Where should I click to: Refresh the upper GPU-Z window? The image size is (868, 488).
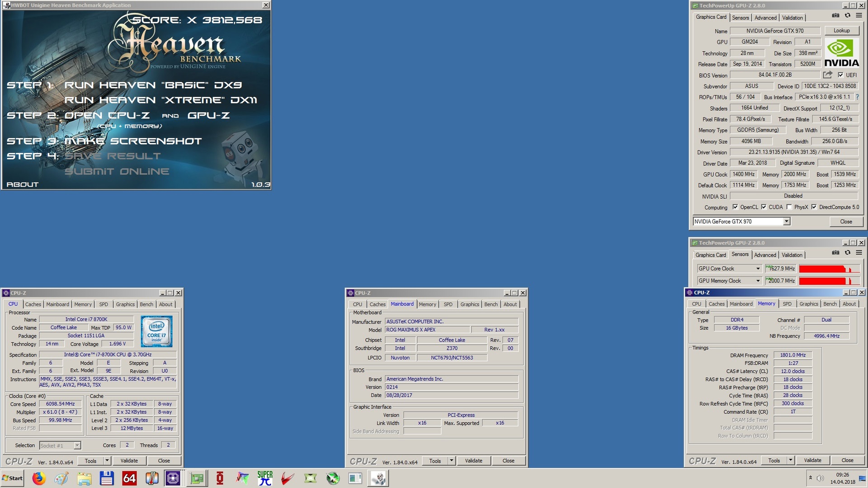coord(848,15)
